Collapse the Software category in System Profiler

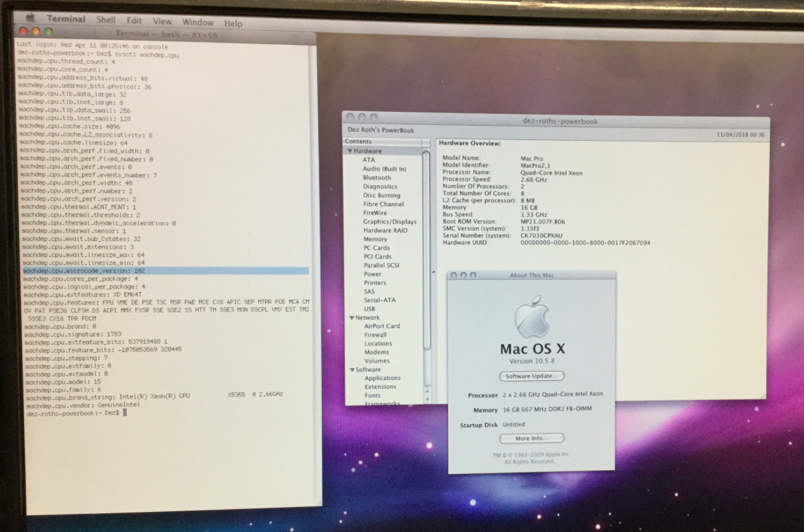point(351,370)
